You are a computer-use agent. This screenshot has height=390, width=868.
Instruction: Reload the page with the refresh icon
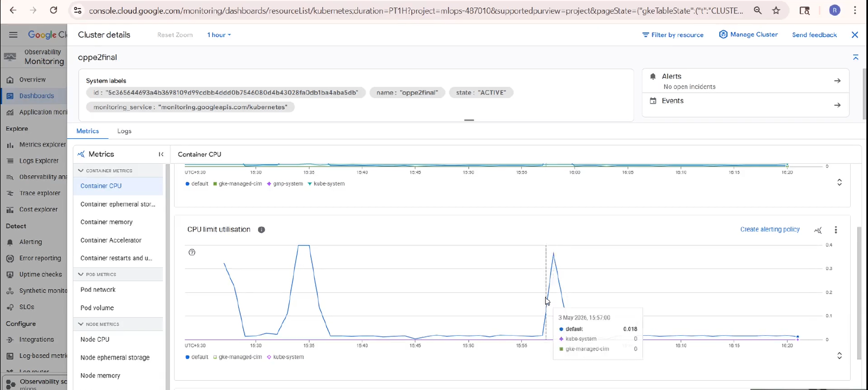54,10
